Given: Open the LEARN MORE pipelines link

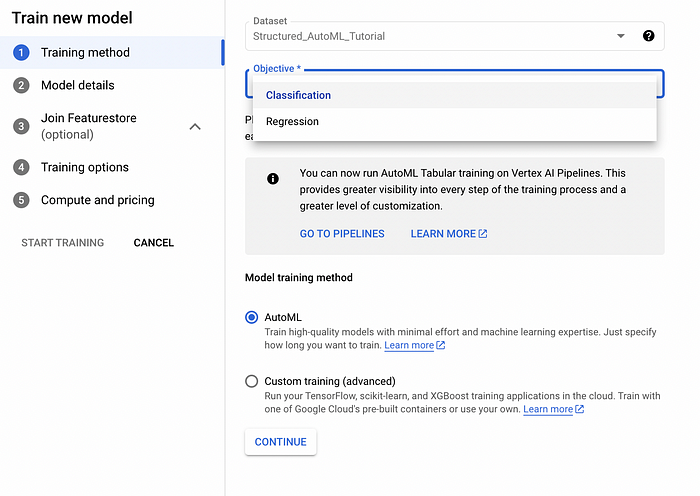Looking at the screenshot, I should coord(449,234).
